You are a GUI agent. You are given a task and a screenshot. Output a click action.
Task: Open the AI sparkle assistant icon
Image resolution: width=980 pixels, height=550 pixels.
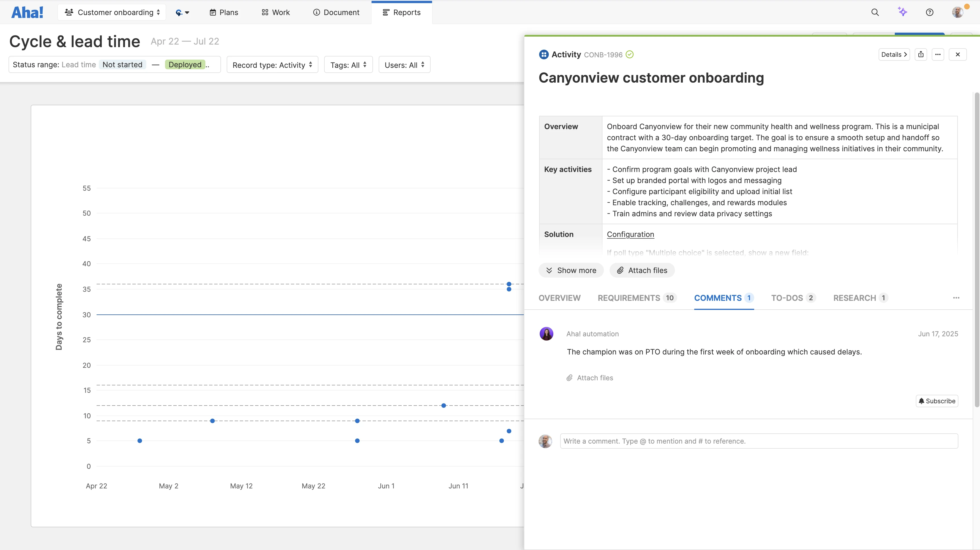[x=902, y=12]
